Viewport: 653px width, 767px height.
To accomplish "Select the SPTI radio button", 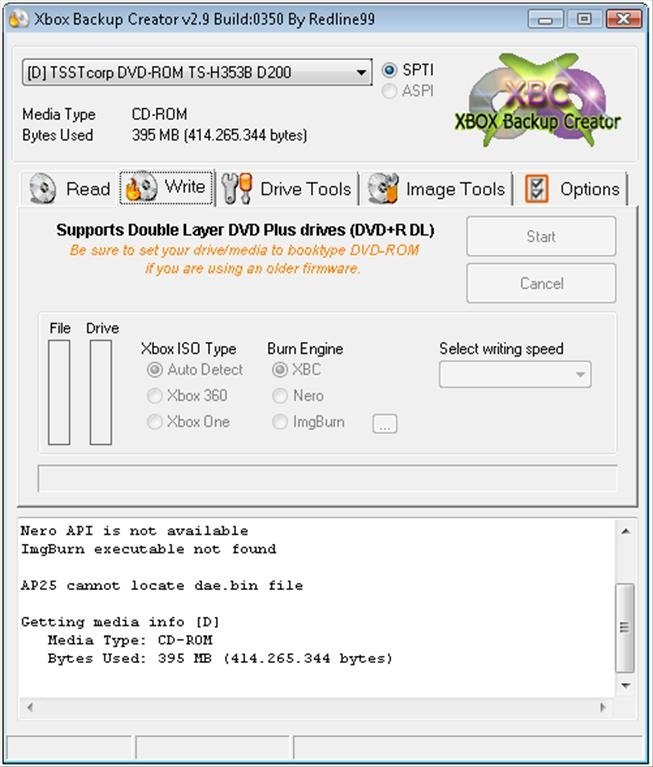I will [x=389, y=70].
